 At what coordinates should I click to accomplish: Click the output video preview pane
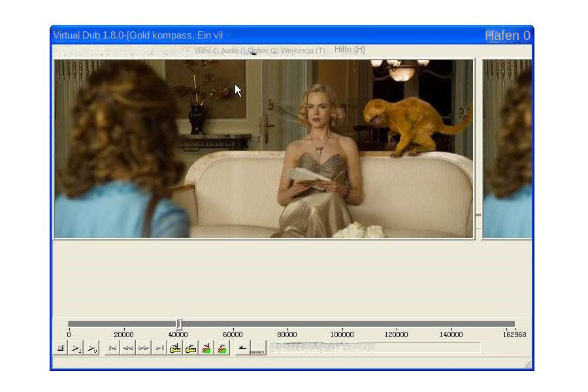pos(507,148)
